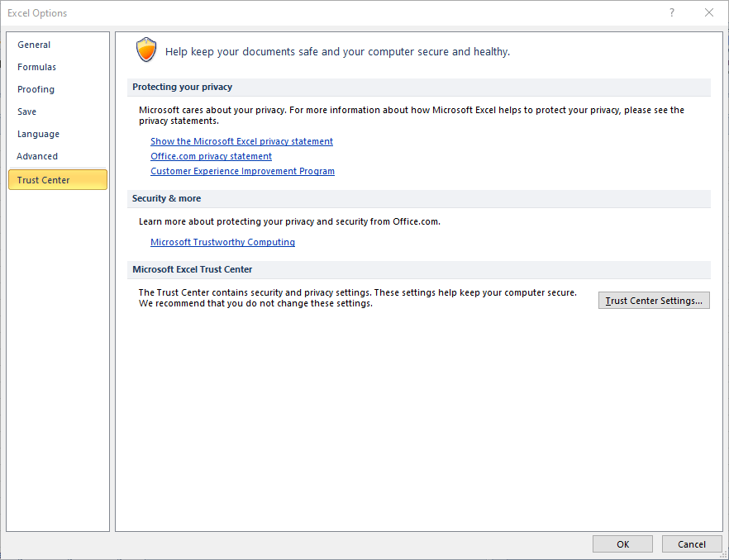The width and height of the screenshot is (729, 560).
Task: Confirm options with the OK button
Action: (622, 544)
